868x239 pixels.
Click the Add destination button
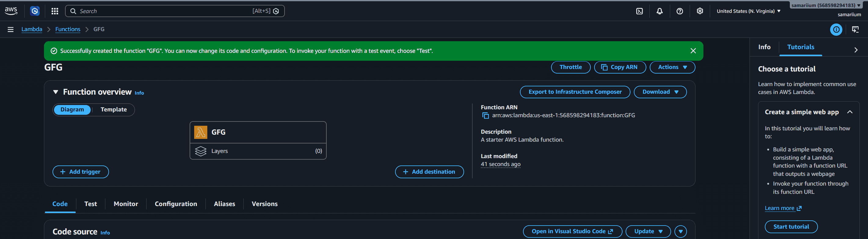point(429,172)
